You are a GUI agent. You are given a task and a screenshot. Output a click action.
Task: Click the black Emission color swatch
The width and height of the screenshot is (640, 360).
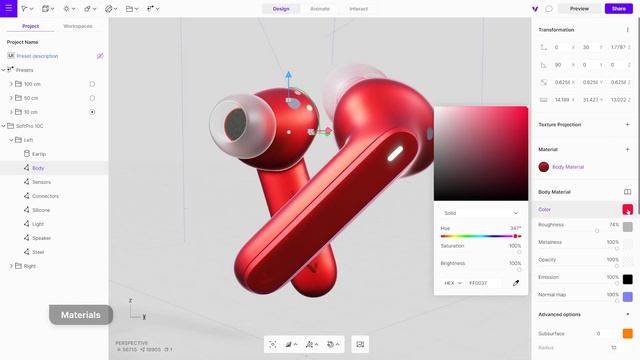tap(628, 279)
